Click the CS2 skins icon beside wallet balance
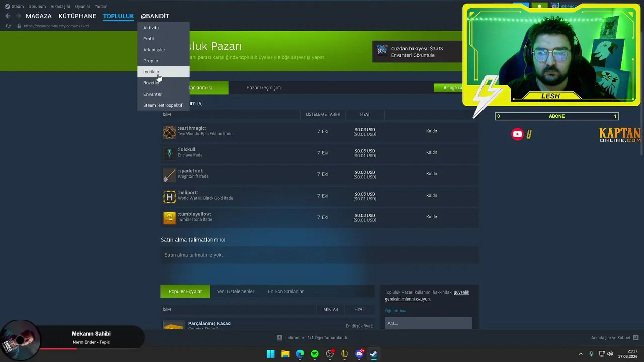 [x=382, y=51]
